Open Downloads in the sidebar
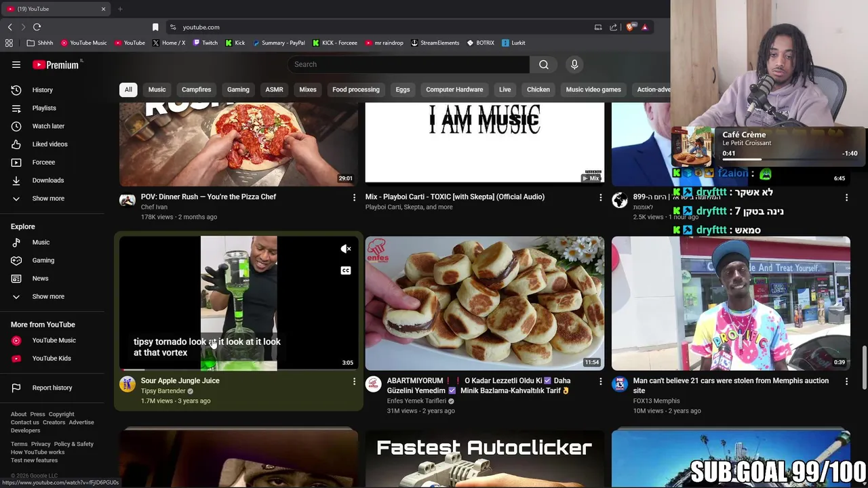The height and width of the screenshot is (488, 868). click(47, 180)
